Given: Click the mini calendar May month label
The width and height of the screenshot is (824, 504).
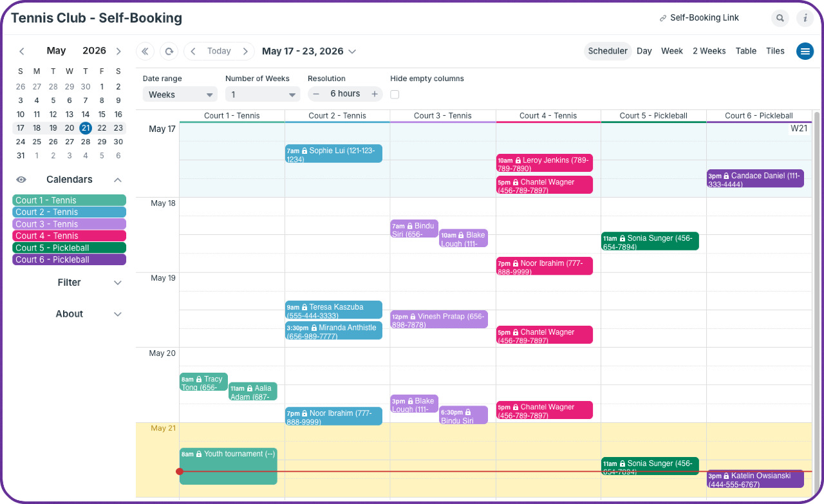Looking at the screenshot, I should [x=56, y=51].
